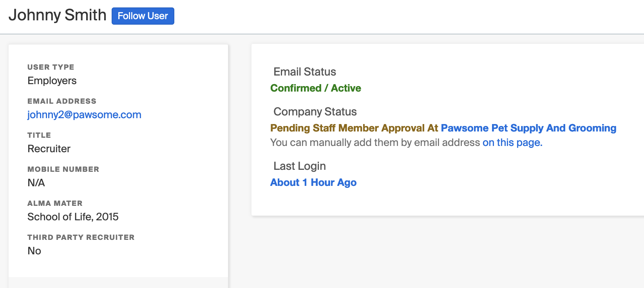
Task: Select the Email Status heading
Action: click(x=304, y=72)
